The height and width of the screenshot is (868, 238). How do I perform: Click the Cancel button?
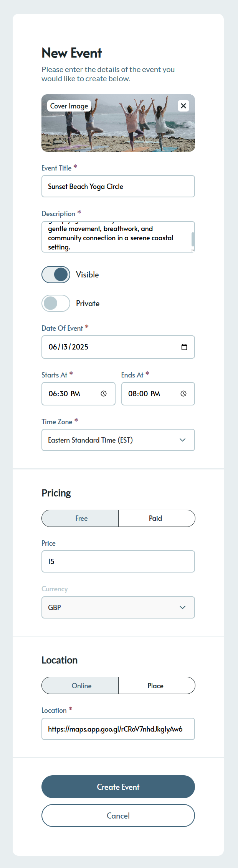(118, 815)
